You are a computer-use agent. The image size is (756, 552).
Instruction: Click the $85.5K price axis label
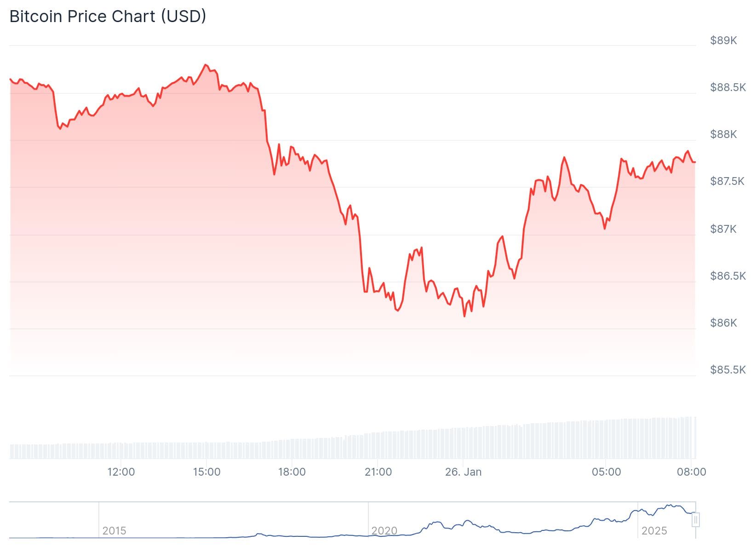[727, 370]
